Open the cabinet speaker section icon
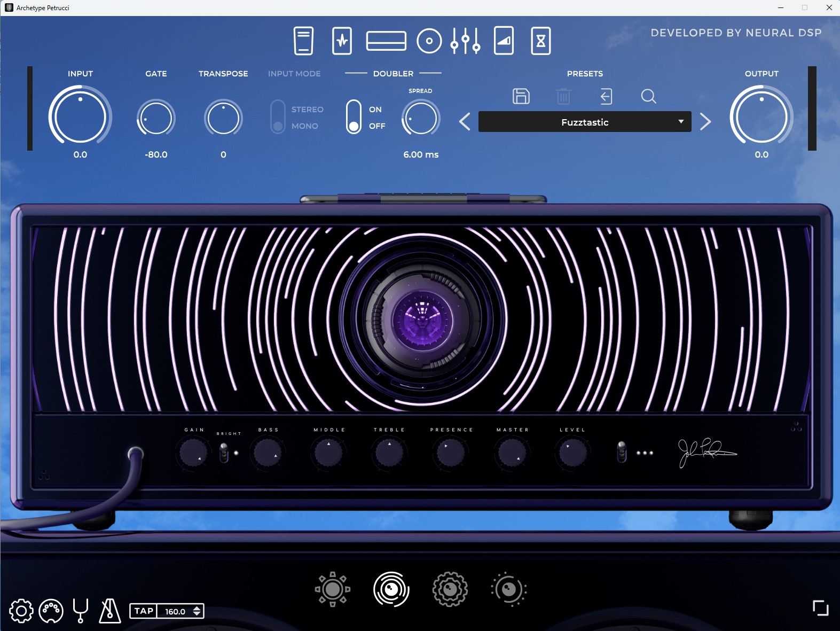 click(x=429, y=41)
